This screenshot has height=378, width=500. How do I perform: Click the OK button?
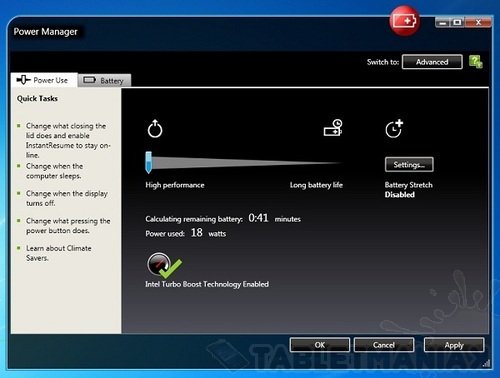320,345
